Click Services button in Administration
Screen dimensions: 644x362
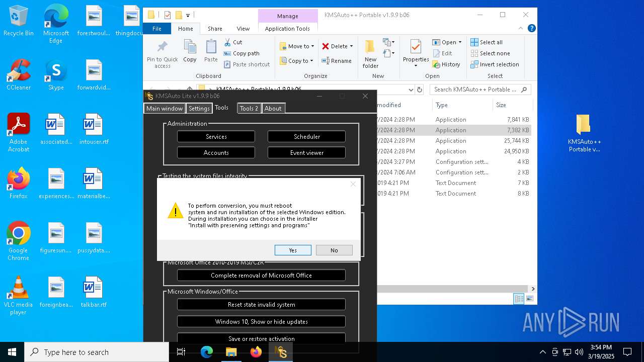[216, 137]
